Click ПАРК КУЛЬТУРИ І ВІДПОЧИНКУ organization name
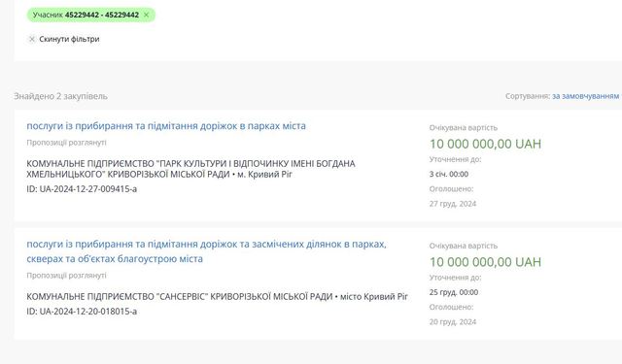The width and height of the screenshot is (622, 364). 190,169
